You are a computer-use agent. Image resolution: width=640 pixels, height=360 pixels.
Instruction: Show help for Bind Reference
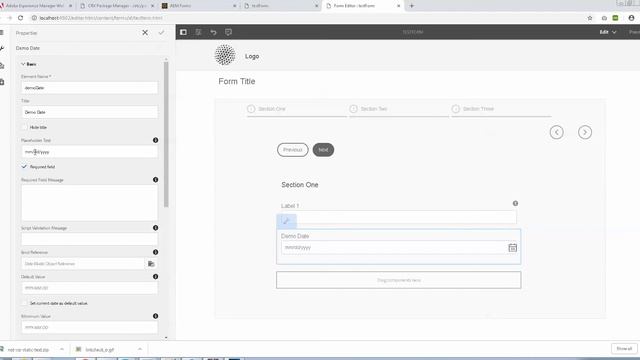point(156,252)
